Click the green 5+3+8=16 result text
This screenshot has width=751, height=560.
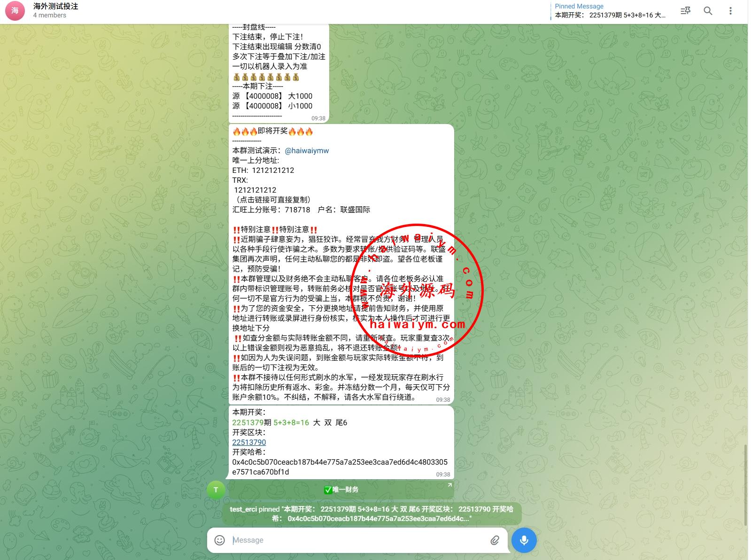click(x=291, y=422)
